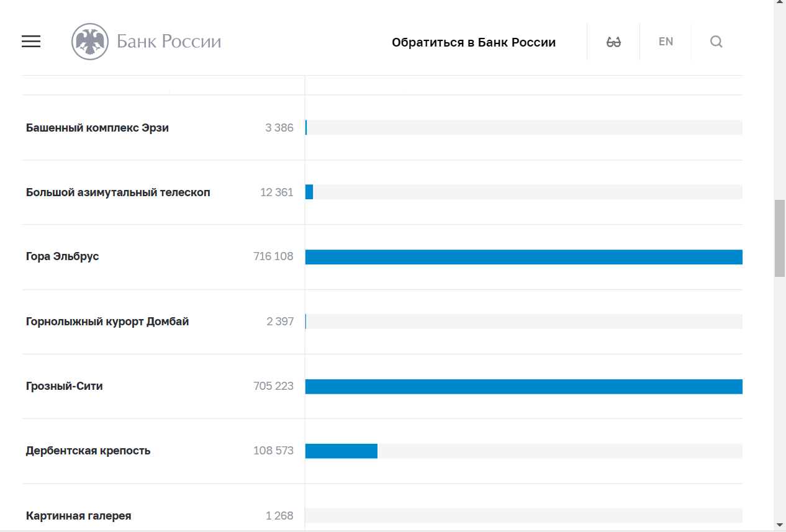
Task: Open the site search magnifier
Action: click(x=716, y=42)
